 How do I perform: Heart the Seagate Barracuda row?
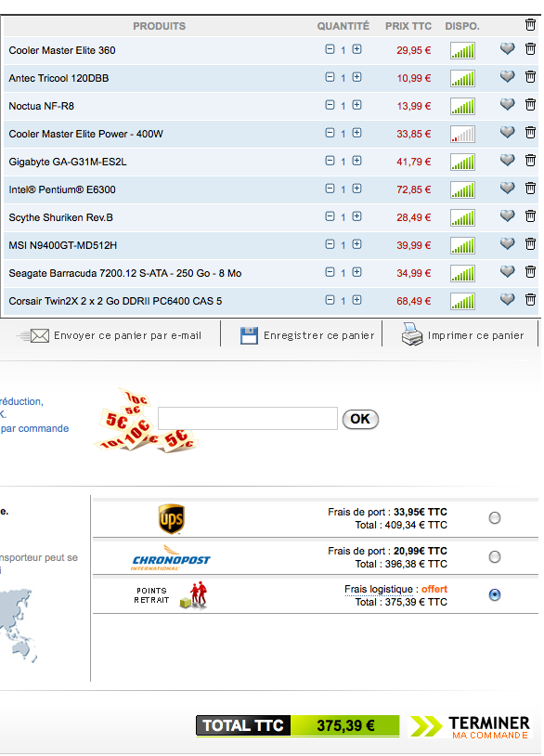tap(507, 272)
